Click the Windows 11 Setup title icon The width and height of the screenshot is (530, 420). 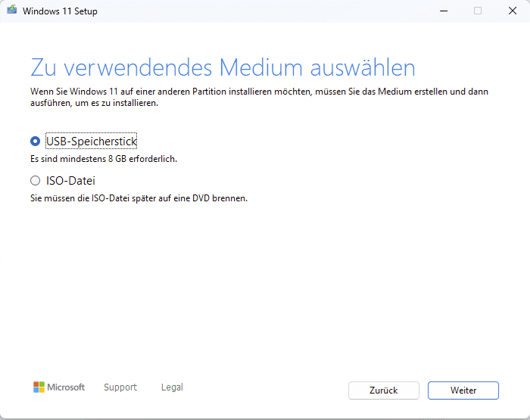(x=12, y=10)
